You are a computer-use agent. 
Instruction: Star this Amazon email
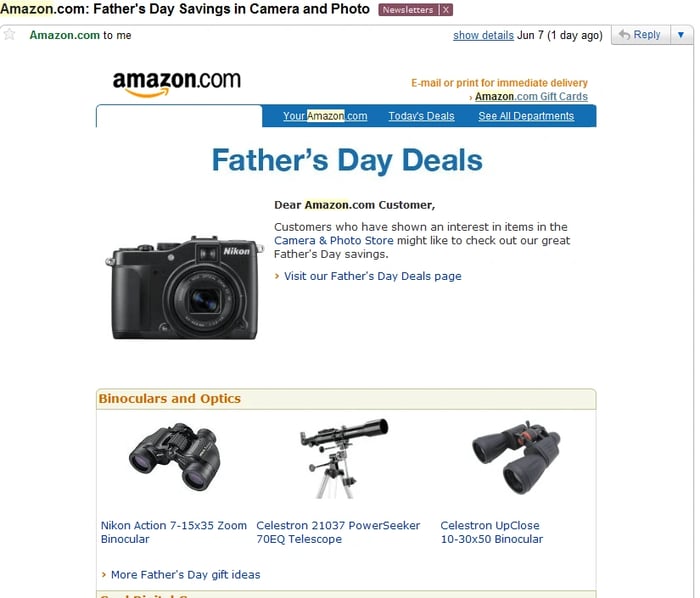(10, 35)
